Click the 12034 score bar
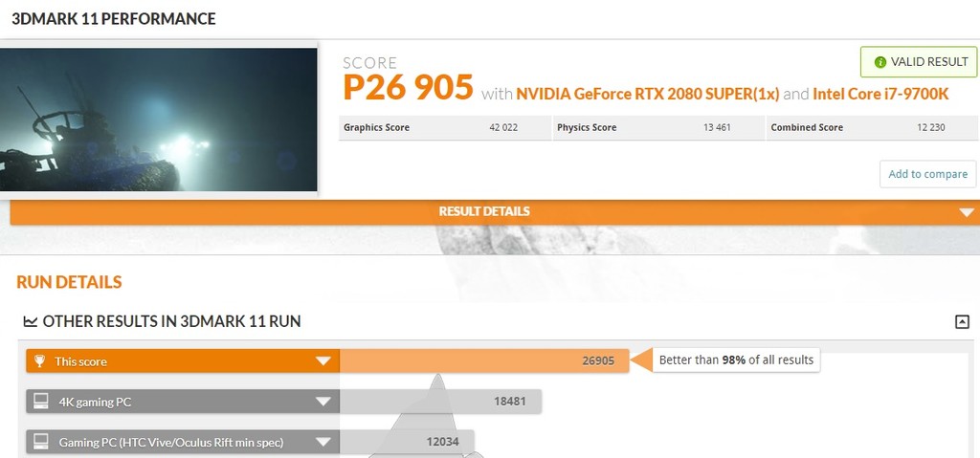Image resolution: width=980 pixels, height=458 pixels. coord(406,443)
